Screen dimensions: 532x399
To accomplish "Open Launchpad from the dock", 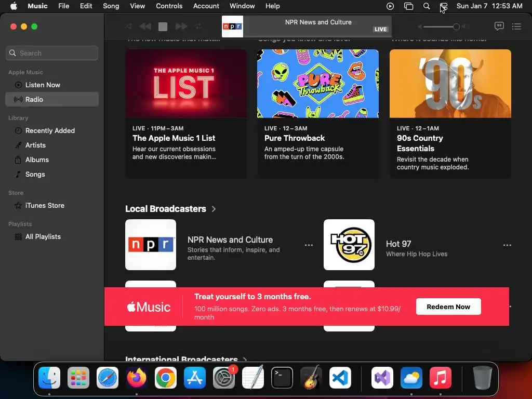I will 78,378.
